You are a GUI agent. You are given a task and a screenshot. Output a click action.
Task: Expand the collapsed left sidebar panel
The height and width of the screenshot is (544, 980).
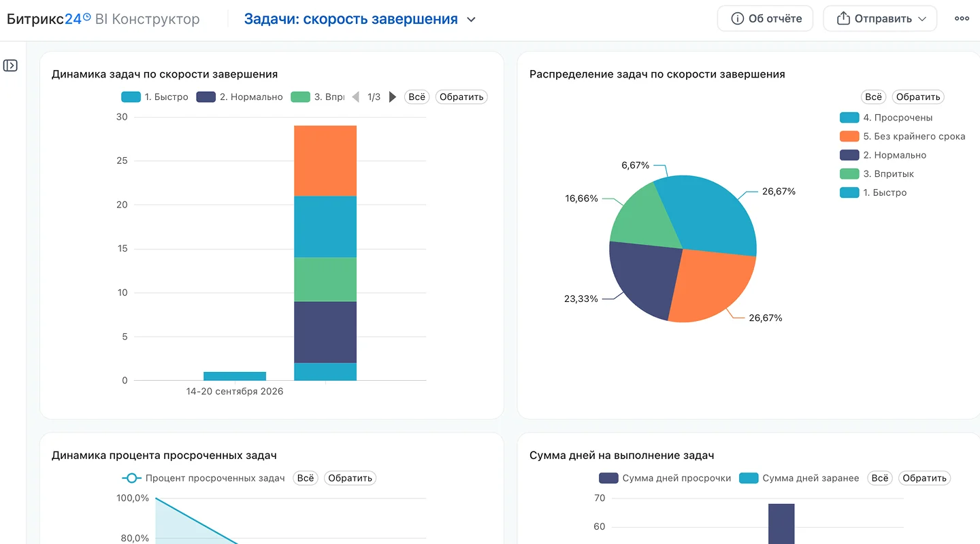(10, 65)
